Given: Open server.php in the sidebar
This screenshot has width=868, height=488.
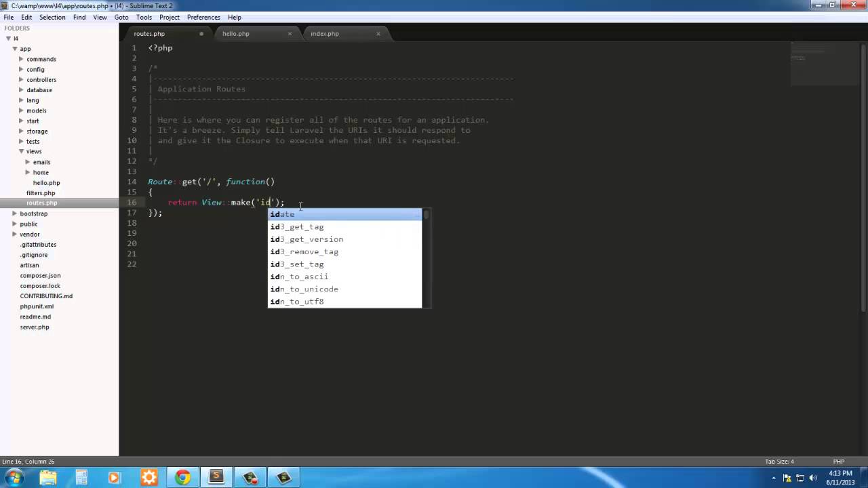Looking at the screenshot, I should tap(35, 327).
